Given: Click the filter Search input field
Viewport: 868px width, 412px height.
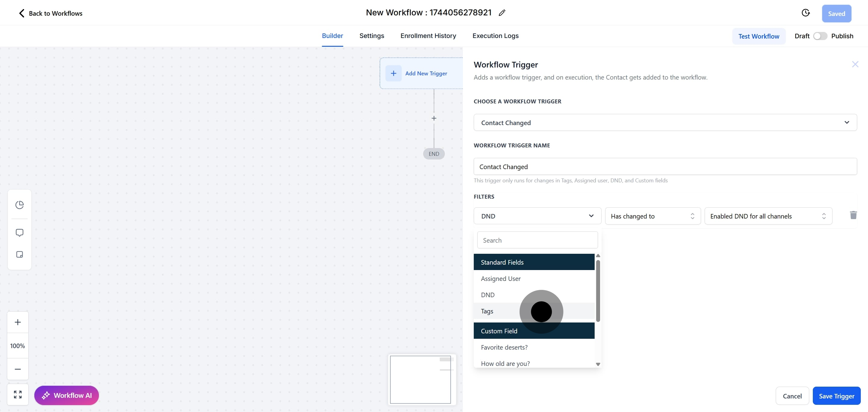Looking at the screenshot, I should (x=537, y=240).
